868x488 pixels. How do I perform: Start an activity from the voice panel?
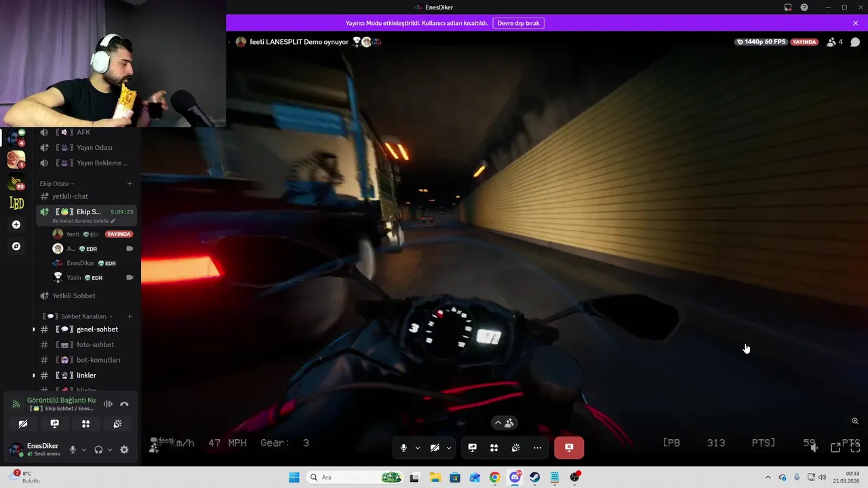click(x=85, y=424)
